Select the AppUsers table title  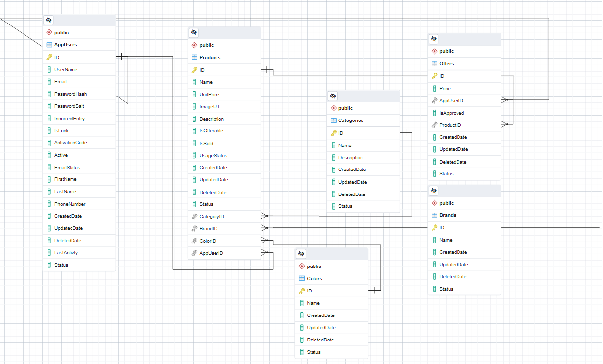point(66,45)
